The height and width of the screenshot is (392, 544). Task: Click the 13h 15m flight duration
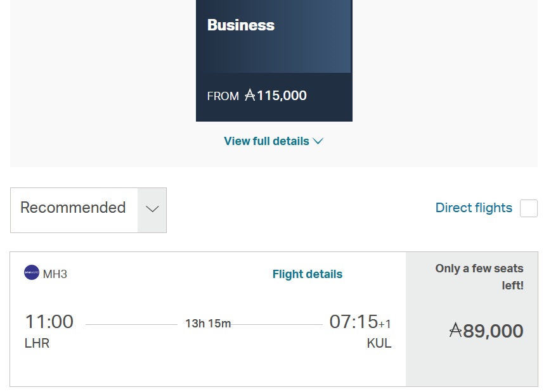pos(208,324)
